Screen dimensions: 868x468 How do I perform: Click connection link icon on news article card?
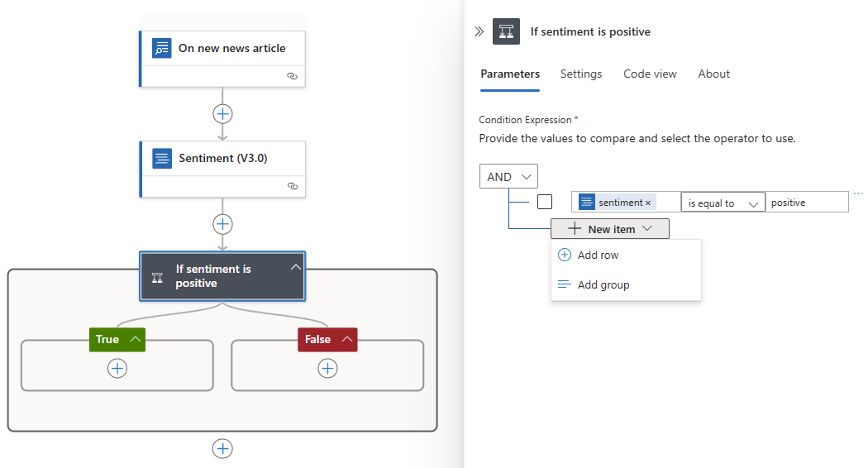pyautogui.click(x=293, y=76)
